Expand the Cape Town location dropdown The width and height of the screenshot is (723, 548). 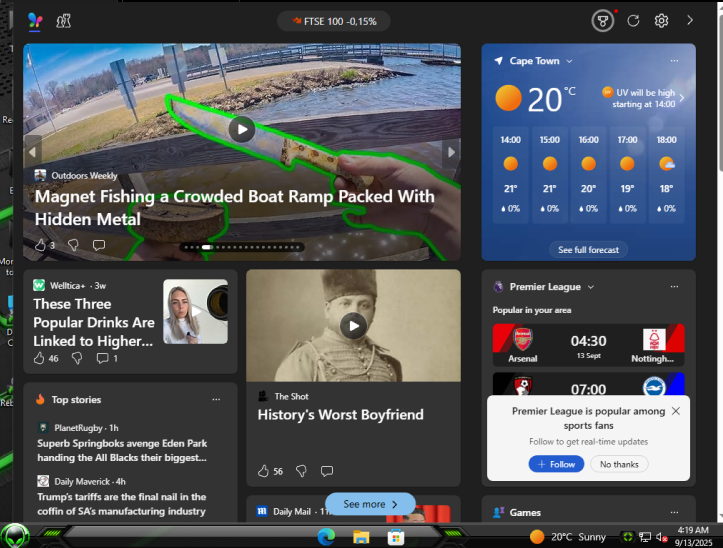pyautogui.click(x=569, y=61)
